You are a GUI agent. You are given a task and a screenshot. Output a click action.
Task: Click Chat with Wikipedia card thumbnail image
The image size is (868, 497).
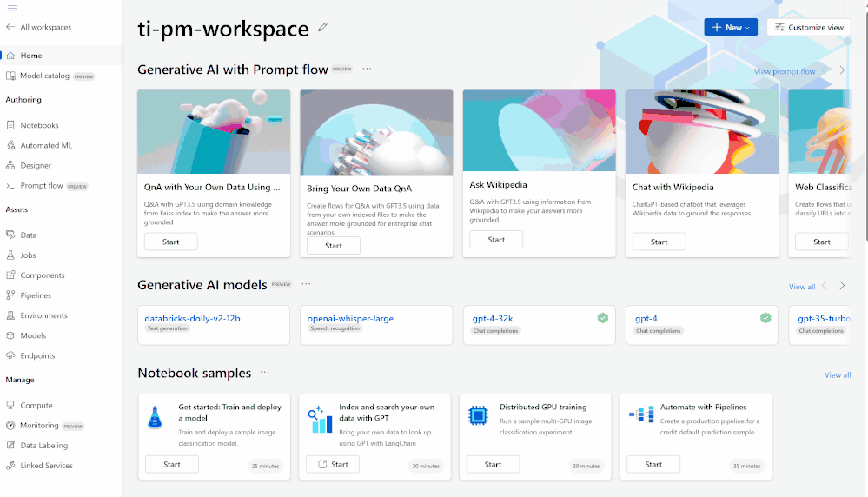tap(702, 132)
